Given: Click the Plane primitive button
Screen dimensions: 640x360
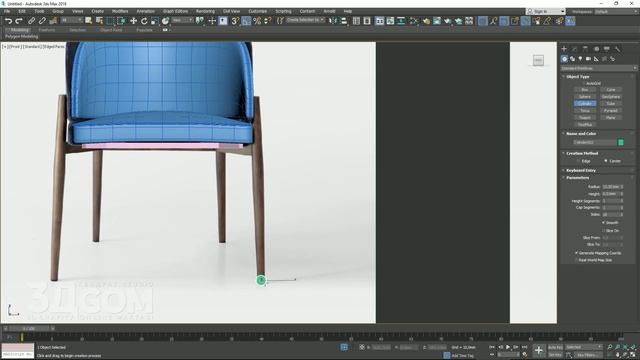Looking at the screenshot, I should point(611,118).
